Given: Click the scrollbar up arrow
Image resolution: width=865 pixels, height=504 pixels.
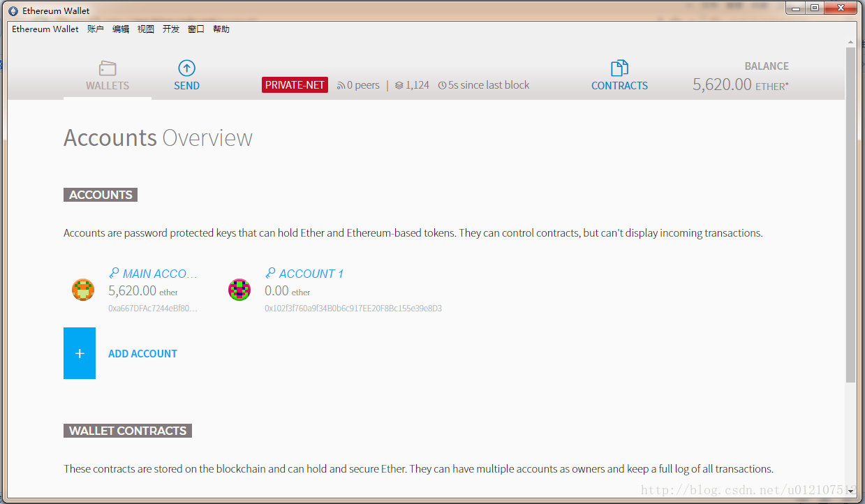Looking at the screenshot, I should pyautogui.click(x=850, y=42).
